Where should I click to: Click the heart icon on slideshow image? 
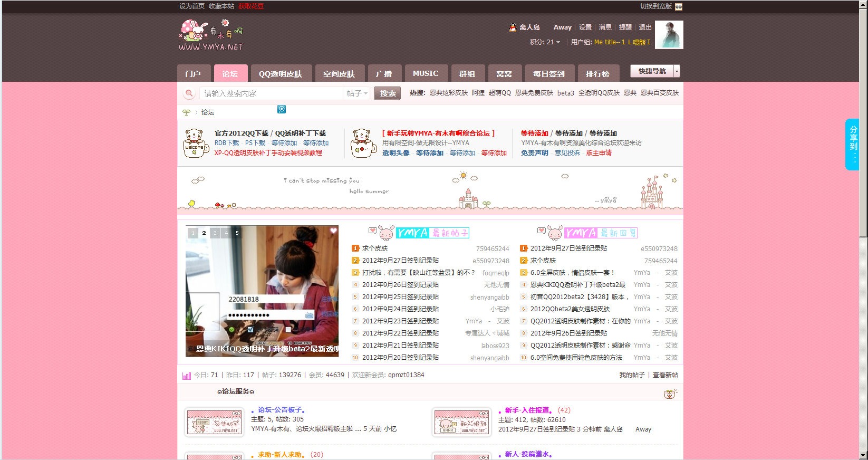point(333,231)
